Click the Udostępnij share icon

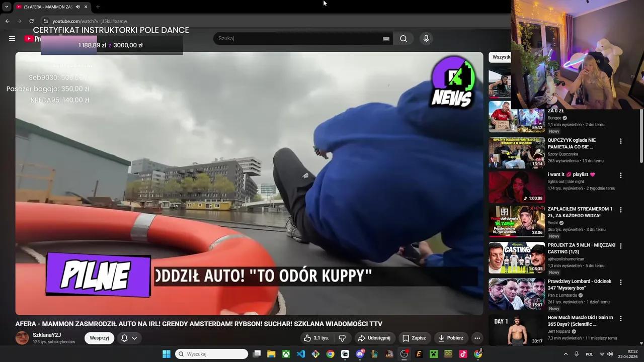coord(362,338)
